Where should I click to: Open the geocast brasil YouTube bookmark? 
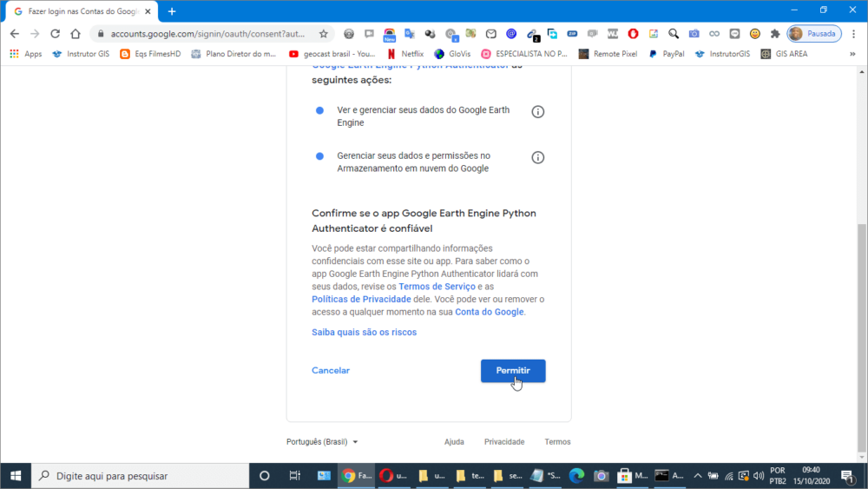pyautogui.click(x=332, y=54)
